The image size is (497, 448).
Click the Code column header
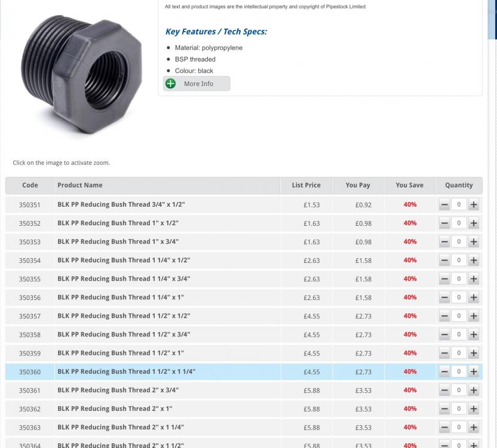(30, 185)
